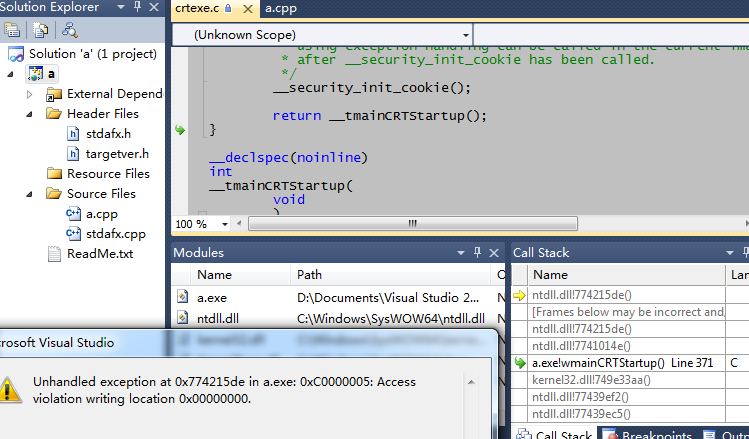Select ReadMe.txt in Solution Explorer
Screen dimensions: 749x439
point(99,253)
